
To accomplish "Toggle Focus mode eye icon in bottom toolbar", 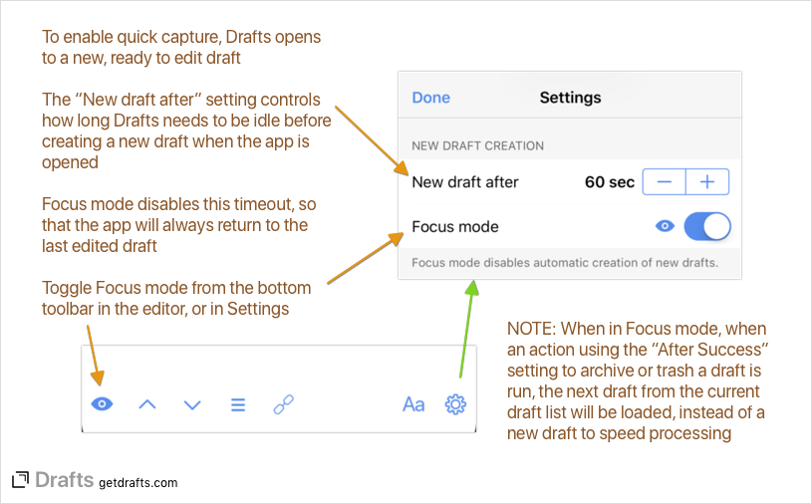I will click(102, 404).
